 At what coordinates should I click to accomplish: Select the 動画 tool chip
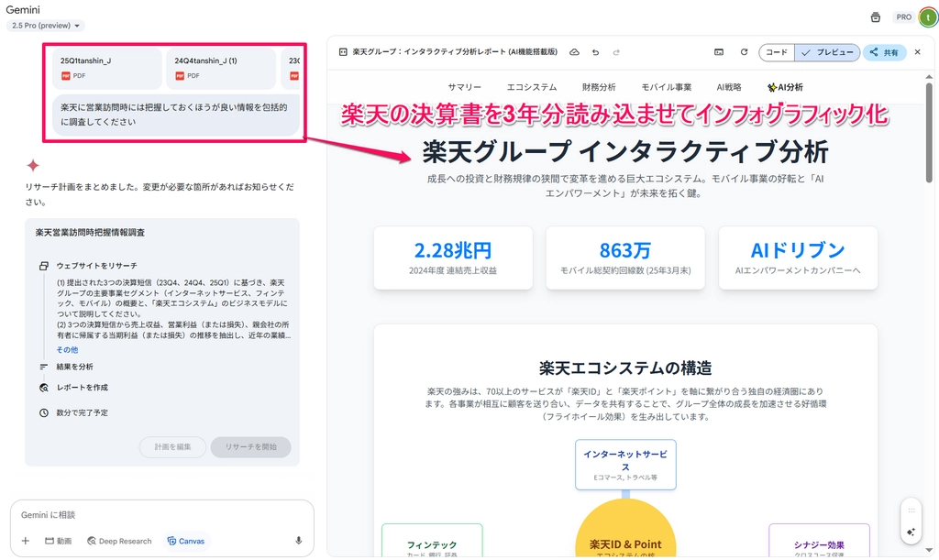pyautogui.click(x=58, y=541)
